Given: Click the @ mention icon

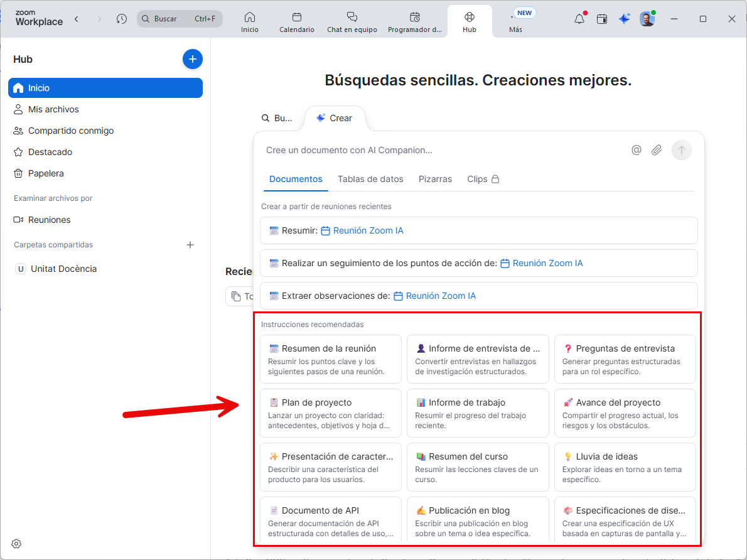Looking at the screenshot, I should point(637,150).
